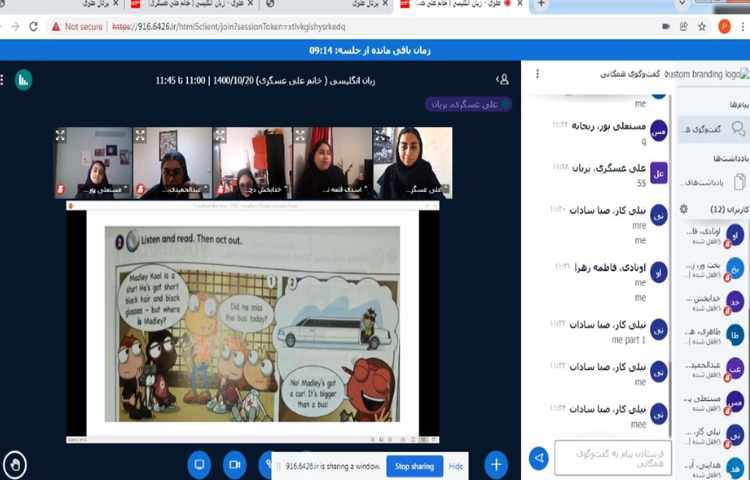Send chat message with arrow button
Image resolution: width=750 pixels, height=480 pixels.
point(539,458)
